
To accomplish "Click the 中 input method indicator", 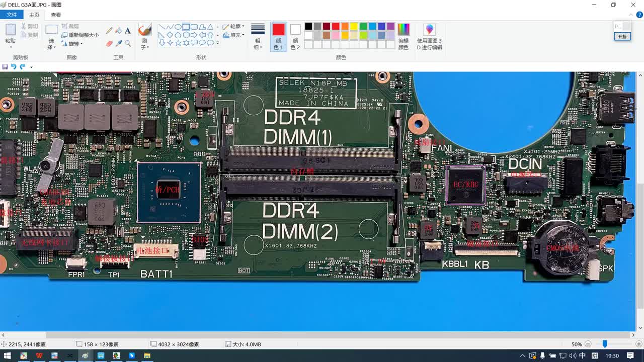I will click(582, 355).
